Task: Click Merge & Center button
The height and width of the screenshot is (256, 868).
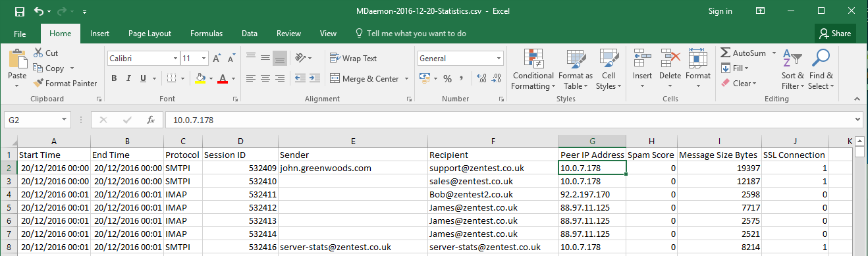Action: point(364,79)
